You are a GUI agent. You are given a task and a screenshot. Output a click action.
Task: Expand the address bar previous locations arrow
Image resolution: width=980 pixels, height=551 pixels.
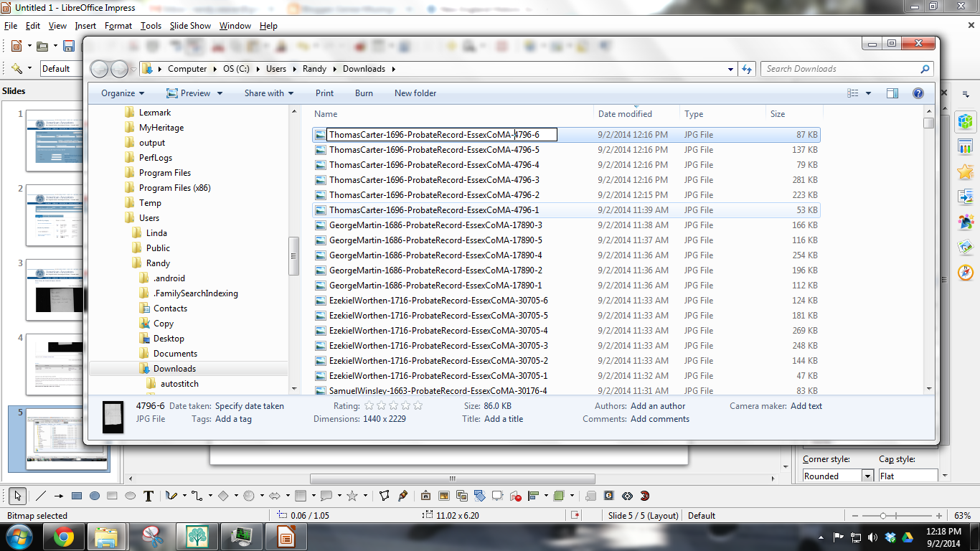click(731, 69)
